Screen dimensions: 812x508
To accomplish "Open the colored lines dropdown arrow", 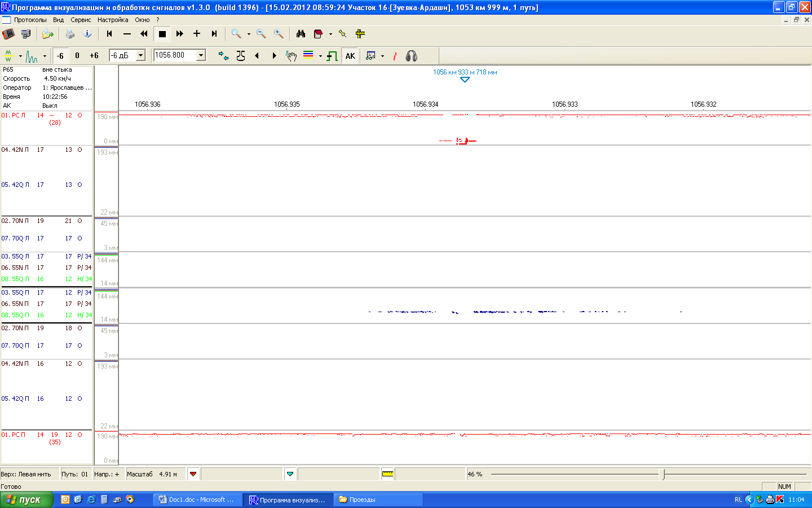I will tap(320, 56).
